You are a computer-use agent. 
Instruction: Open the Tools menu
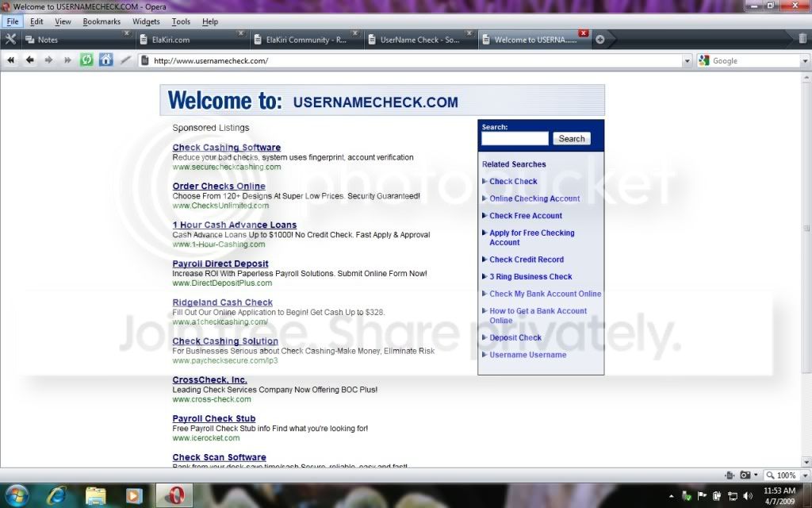pos(181,21)
